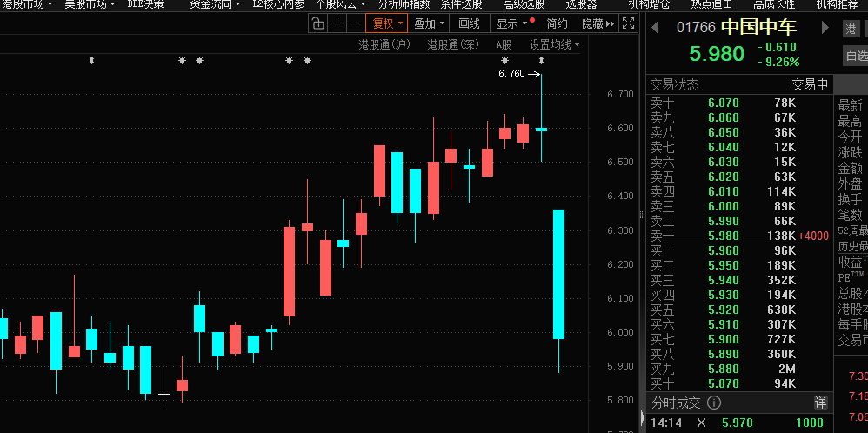Go to previous stock with left arrow
868x433 pixels.
656,27
